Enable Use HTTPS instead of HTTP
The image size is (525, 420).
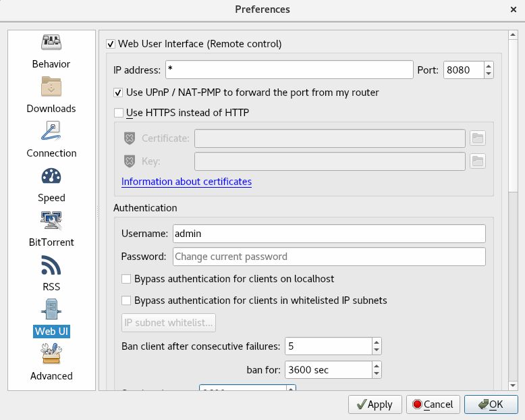click(119, 113)
